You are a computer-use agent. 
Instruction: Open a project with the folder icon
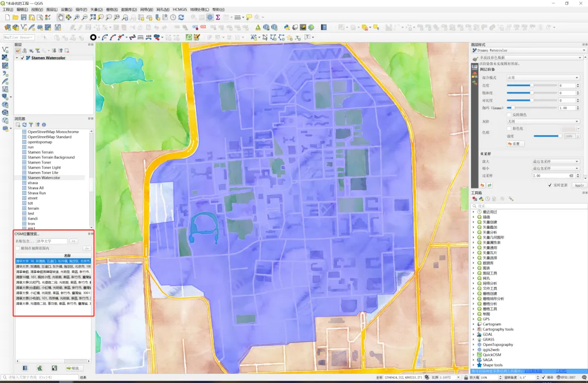click(15, 17)
